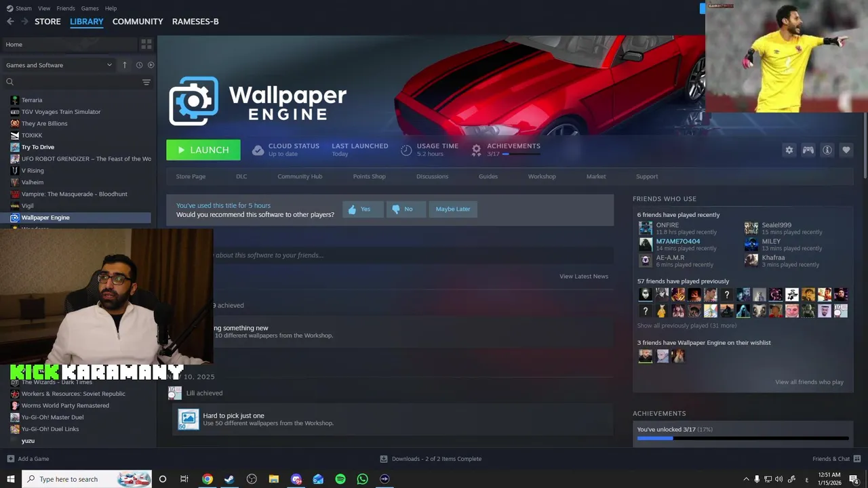Click the Cloud Status icon
The width and height of the screenshot is (868, 488).
point(258,150)
